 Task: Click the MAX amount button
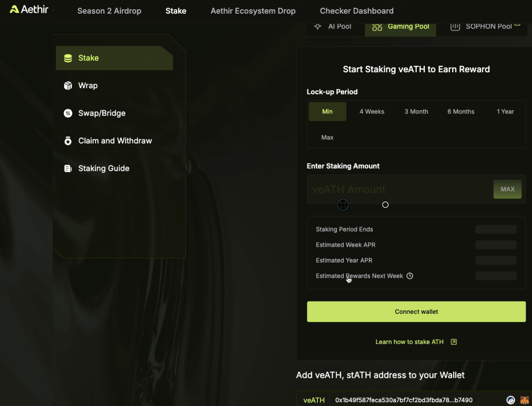click(507, 189)
